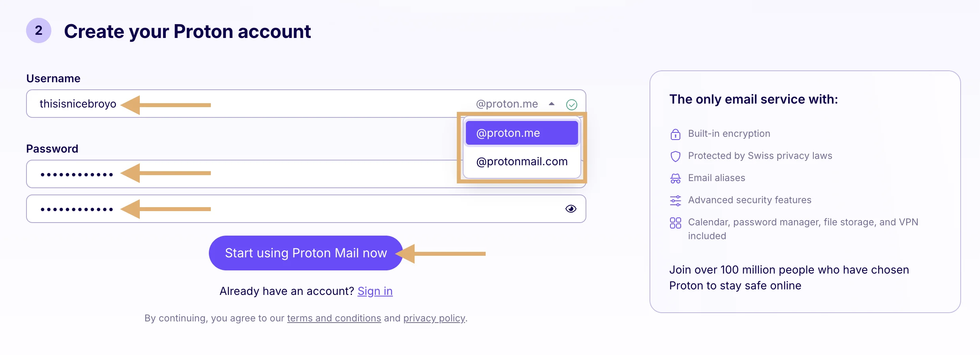Click the Create your Proton account heading
This screenshot has height=355, width=980.
[x=187, y=32]
